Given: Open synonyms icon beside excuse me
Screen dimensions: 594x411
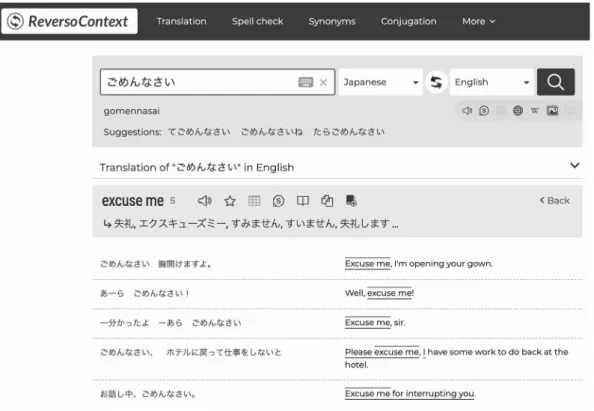Looking at the screenshot, I should pos(278,201).
